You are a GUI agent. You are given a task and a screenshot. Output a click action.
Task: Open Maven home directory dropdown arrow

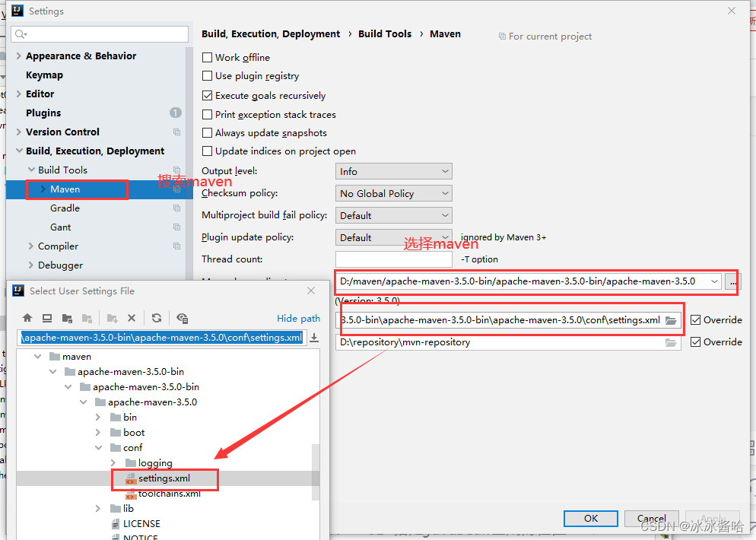(714, 281)
